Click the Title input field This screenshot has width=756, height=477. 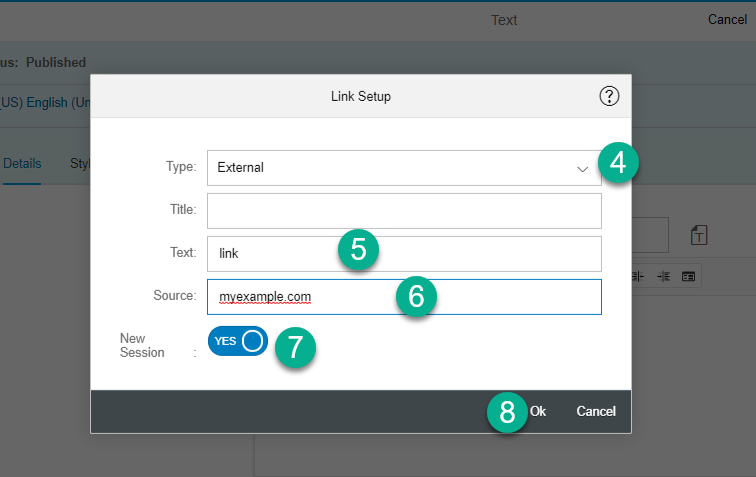tap(404, 211)
